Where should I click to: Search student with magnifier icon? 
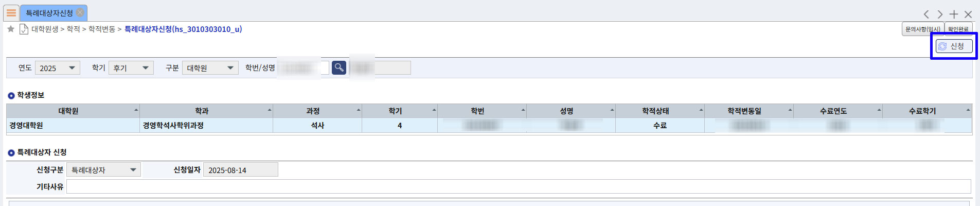coord(338,67)
